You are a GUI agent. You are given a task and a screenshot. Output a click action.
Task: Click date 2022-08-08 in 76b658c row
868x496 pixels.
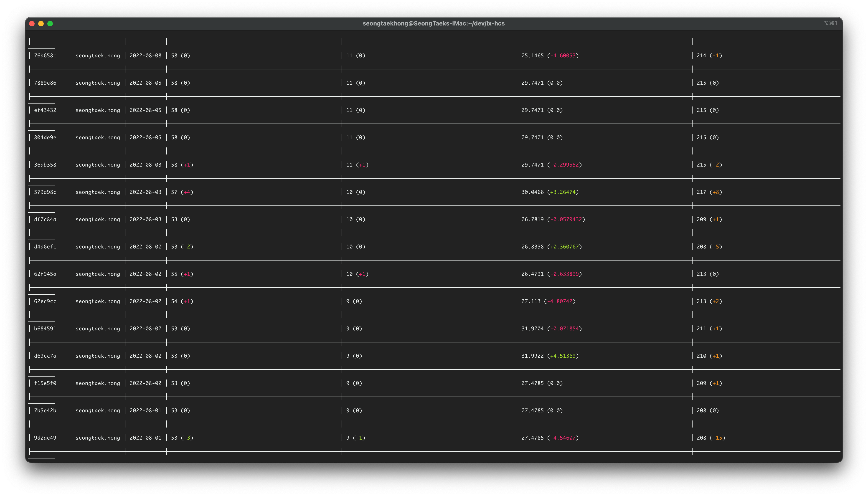click(145, 56)
